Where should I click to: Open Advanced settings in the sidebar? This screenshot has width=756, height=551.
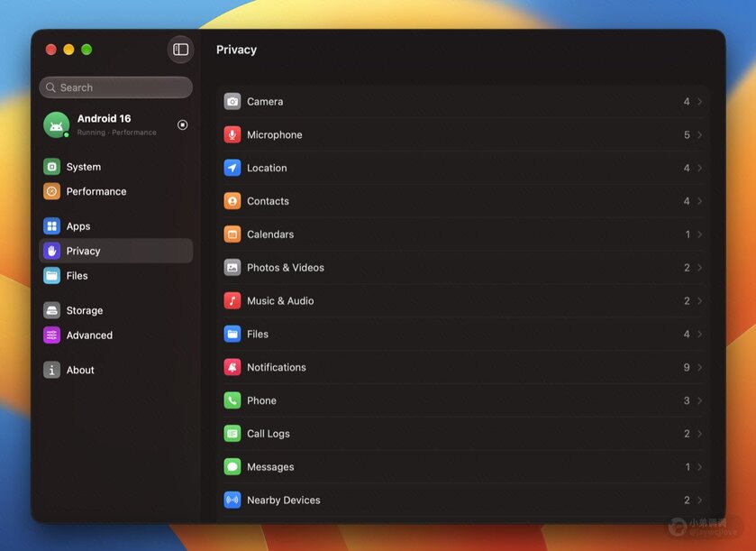[x=115, y=335]
